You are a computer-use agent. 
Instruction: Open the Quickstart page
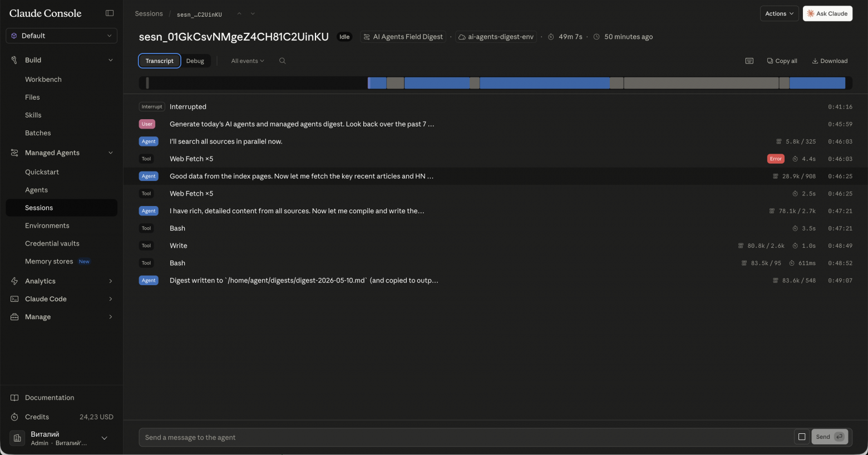(42, 172)
